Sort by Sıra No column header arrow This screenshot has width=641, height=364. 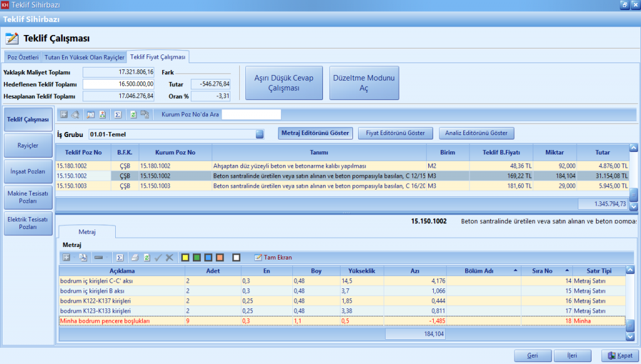pos(567,270)
